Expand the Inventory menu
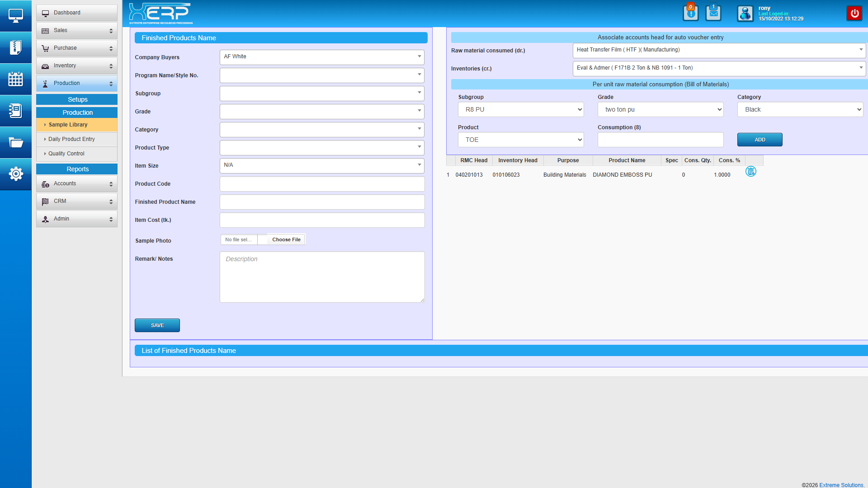This screenshot has width=868, height=488. 77,66
